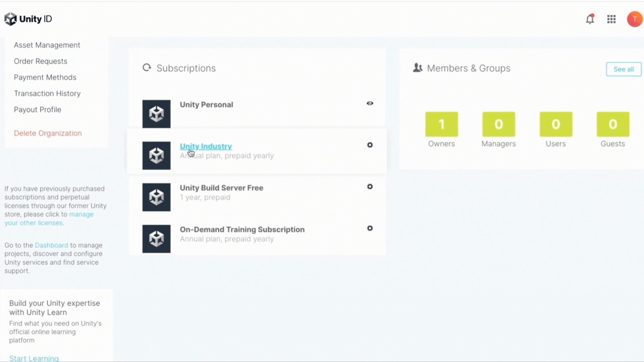This screenshot has width=644, height=362.
Task: Click the Owners count tile
Action: [x=441, y=124]
